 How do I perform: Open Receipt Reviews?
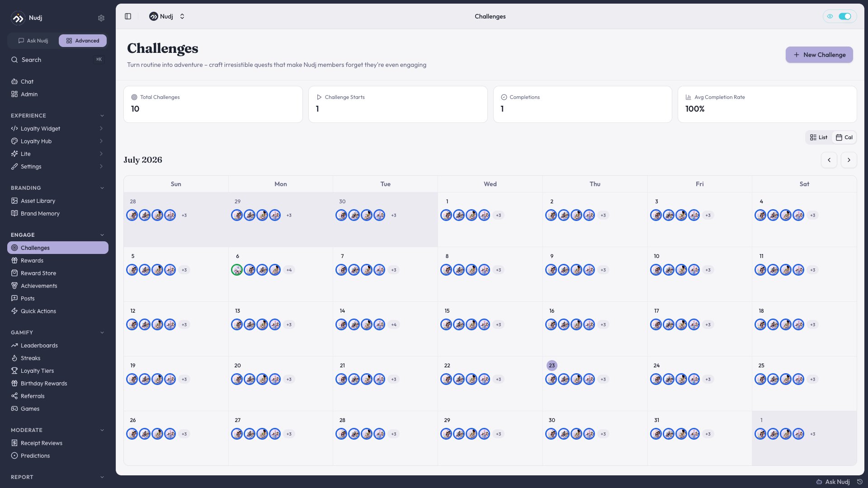pyautogui.click(x=58, y=443)
